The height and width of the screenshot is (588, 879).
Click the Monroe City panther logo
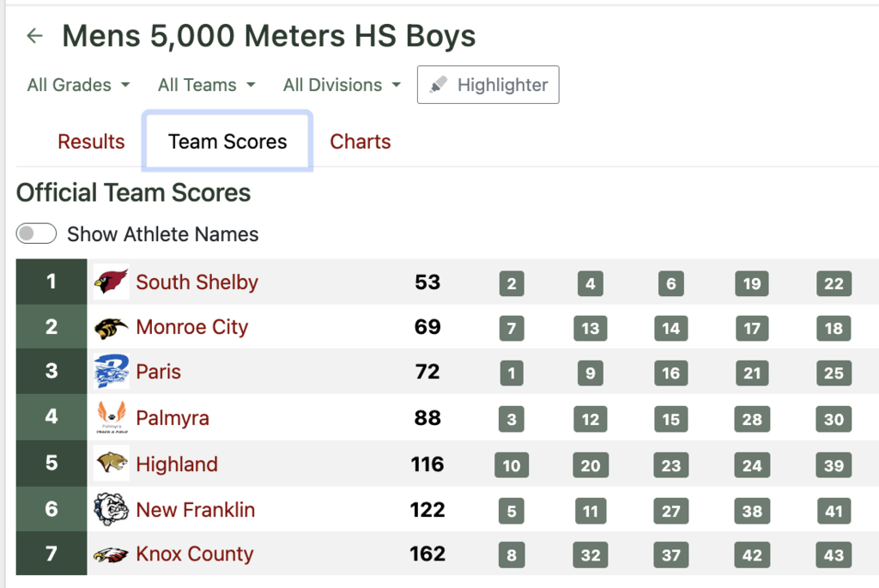[x=112, y=328]
